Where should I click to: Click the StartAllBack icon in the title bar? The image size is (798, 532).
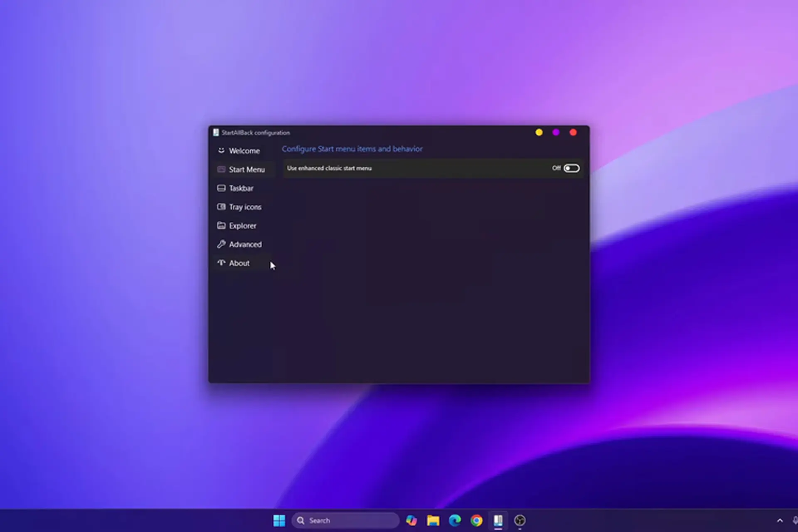coord(215,132)
